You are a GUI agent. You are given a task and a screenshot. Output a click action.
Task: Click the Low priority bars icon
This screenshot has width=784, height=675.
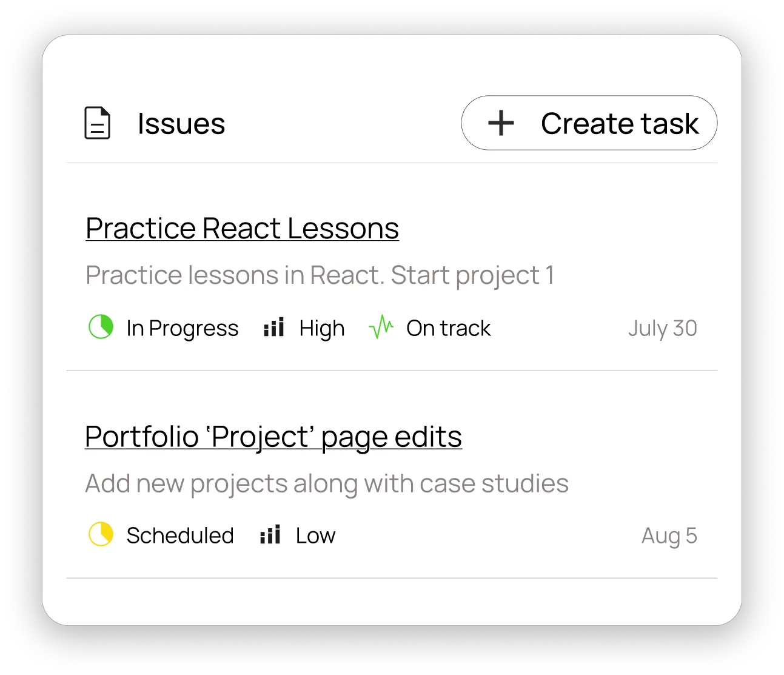(269, 534)
